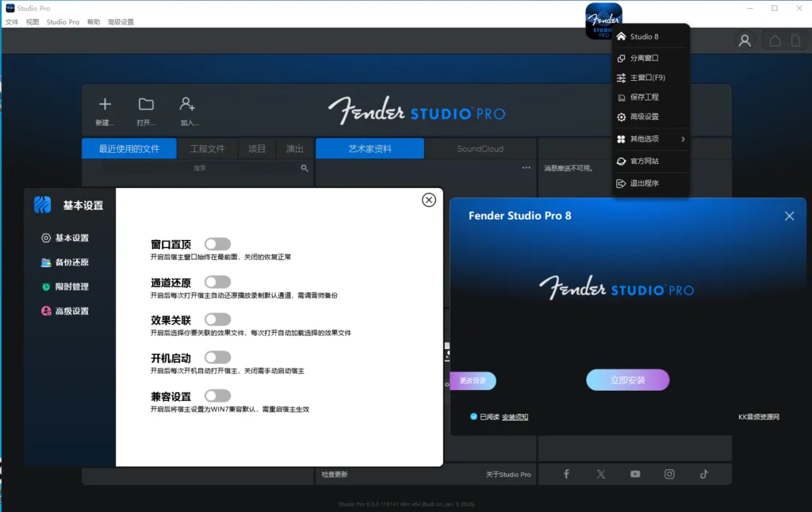The image size is (812, 512).
Task: Open the YouTube icon in the footer
Action: 635,474
